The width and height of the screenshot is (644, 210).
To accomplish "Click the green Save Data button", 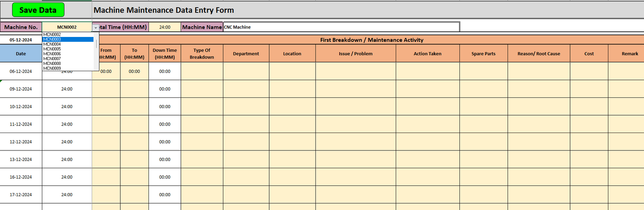I will coord(38,10).
